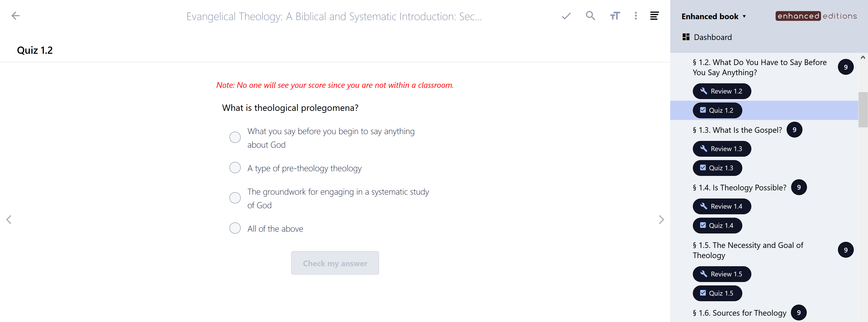The height and width of the screenshot is (322, 868).
Task: Open the Enhanced book dropdown
Action: tap(713, 16)
